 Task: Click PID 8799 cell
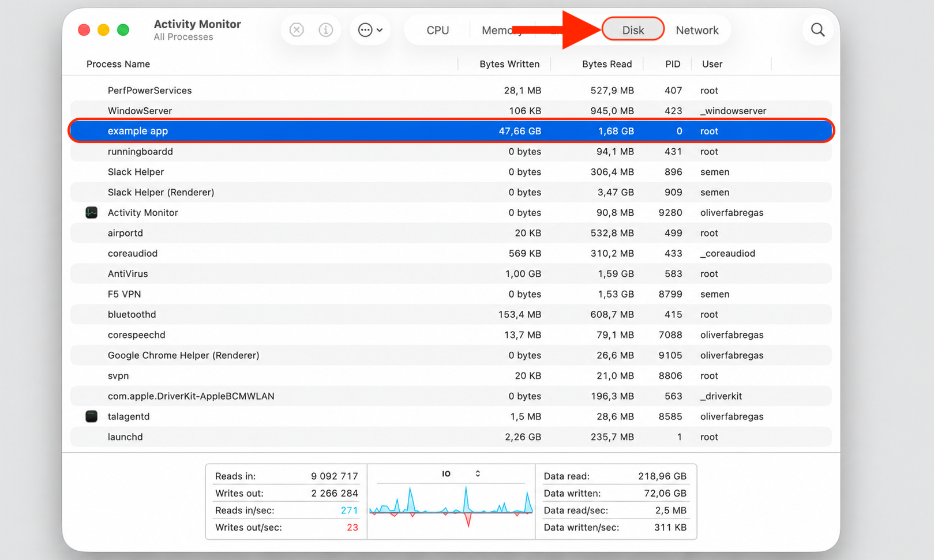670,294
